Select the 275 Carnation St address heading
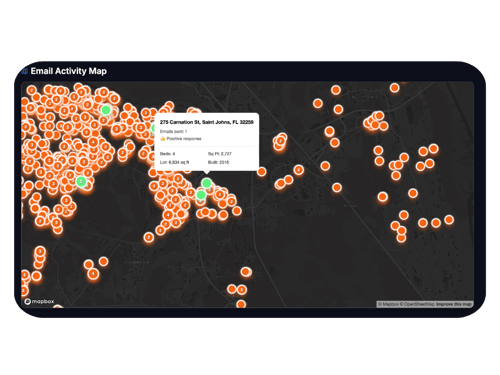Viewport: 500px width, 375px height. [206, 122]
